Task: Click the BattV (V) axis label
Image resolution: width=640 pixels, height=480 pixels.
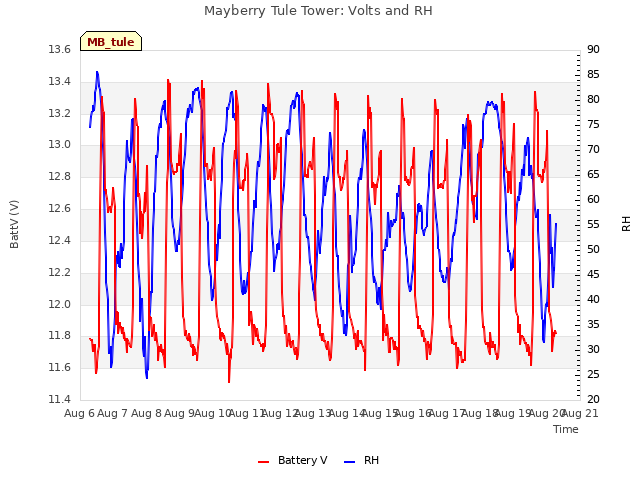Action: coord(14,224)
